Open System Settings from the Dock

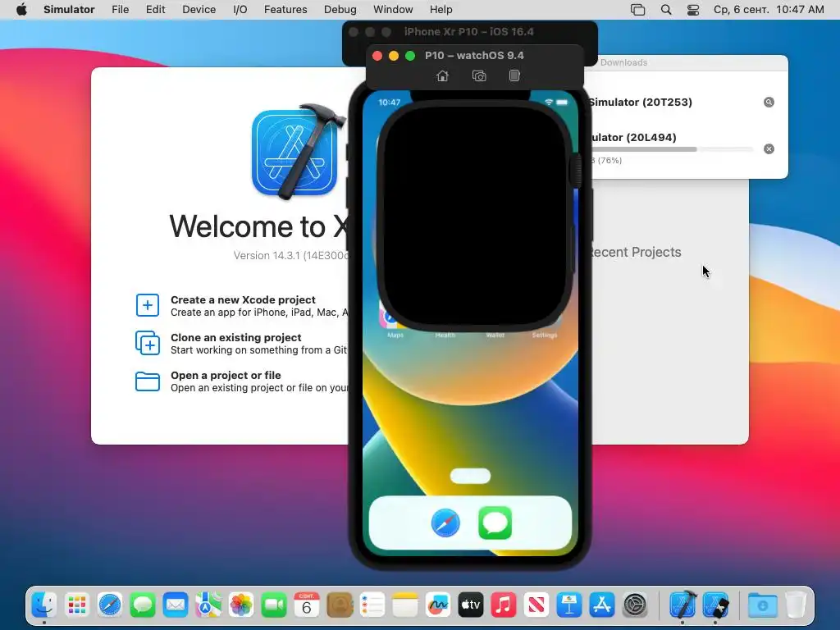point(636,605)
